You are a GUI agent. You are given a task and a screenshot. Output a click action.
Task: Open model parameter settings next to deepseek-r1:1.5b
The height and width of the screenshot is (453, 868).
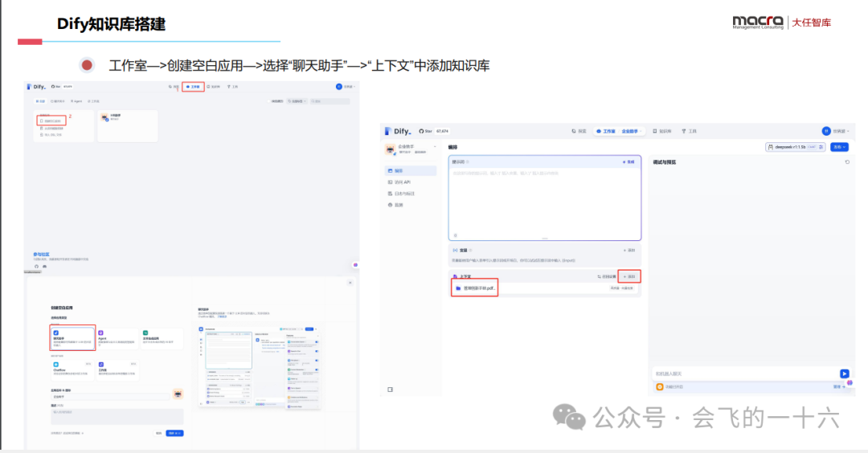click(x=821, y=147)
